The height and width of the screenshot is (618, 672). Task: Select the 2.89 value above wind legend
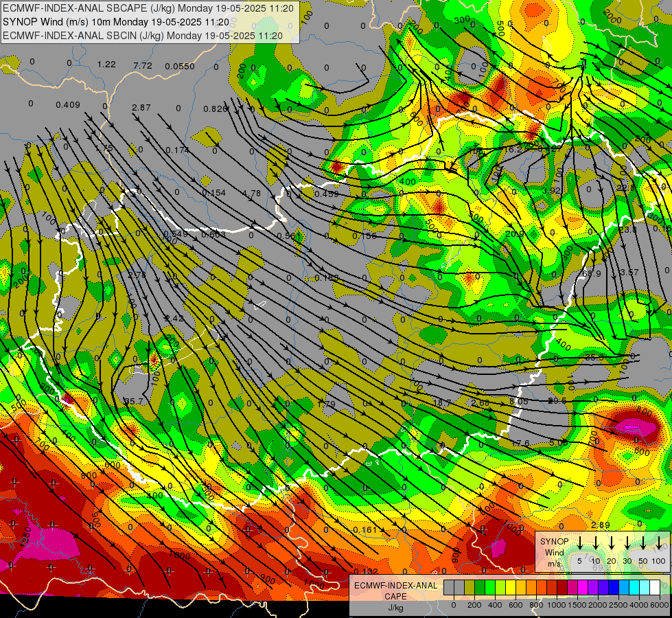601,525
